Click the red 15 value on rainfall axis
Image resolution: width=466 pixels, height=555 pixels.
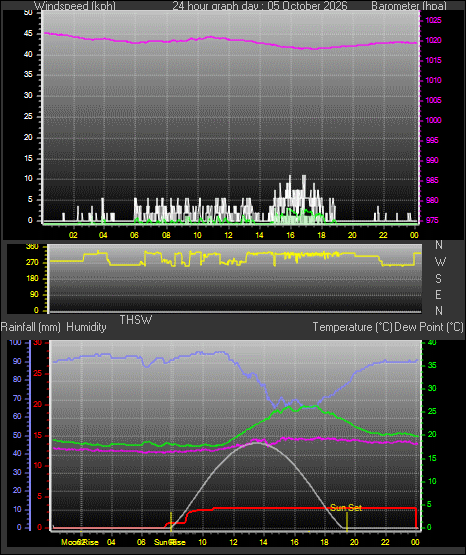point(37,436)
